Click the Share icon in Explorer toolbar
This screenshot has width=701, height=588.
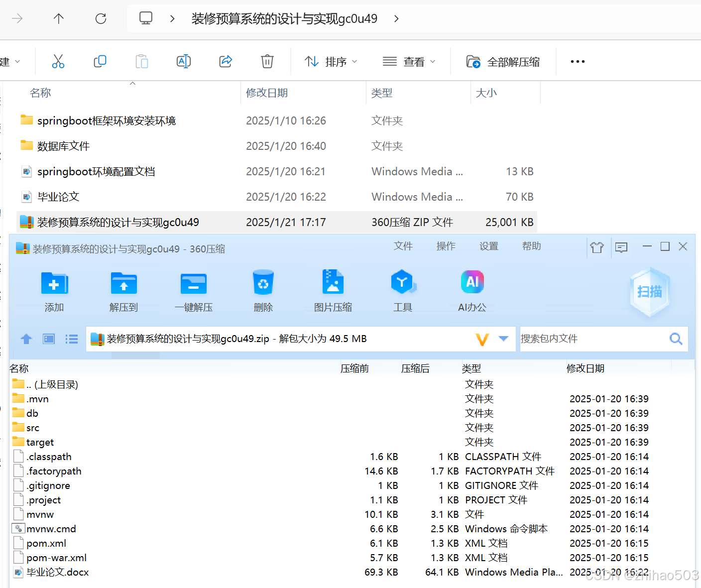point(226,61)
